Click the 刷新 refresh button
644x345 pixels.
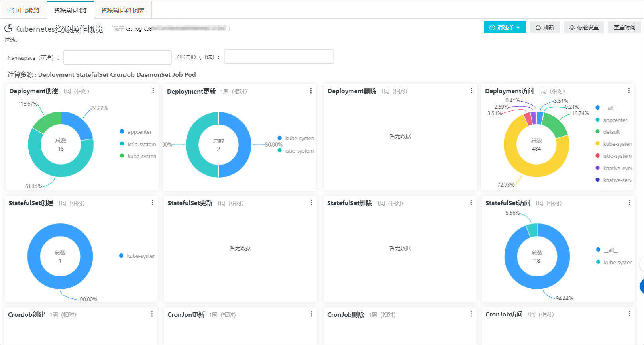[x=545, y=27]
